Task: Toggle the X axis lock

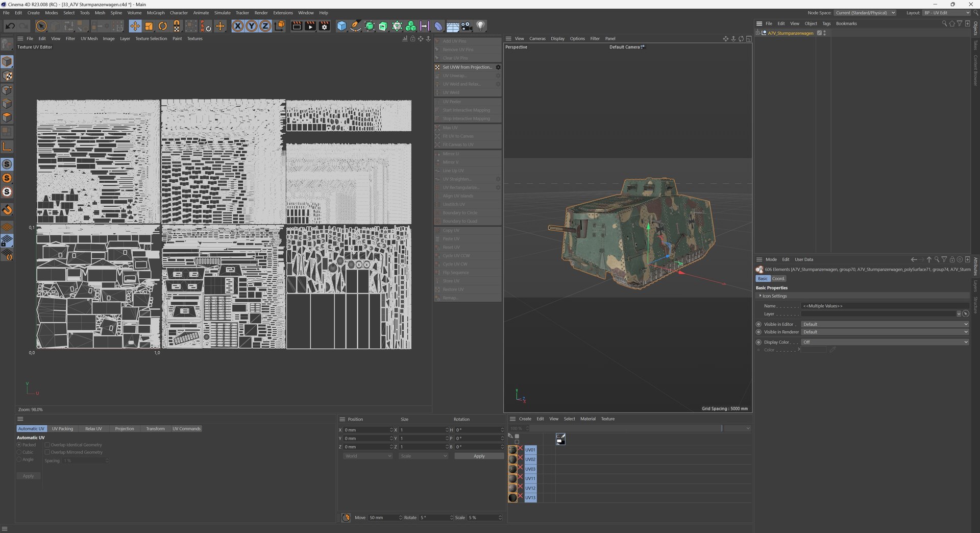Action: pos(238,26)
